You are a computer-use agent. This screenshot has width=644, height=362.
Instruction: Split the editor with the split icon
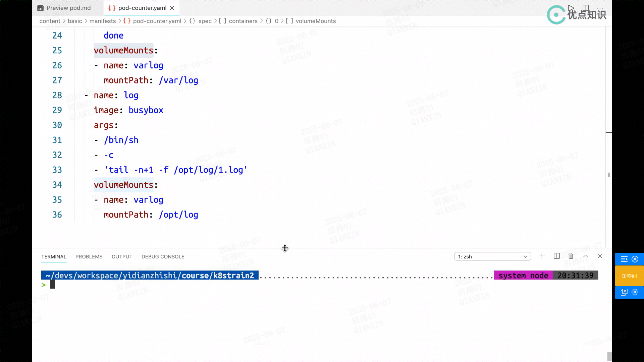tap(586, 8)
